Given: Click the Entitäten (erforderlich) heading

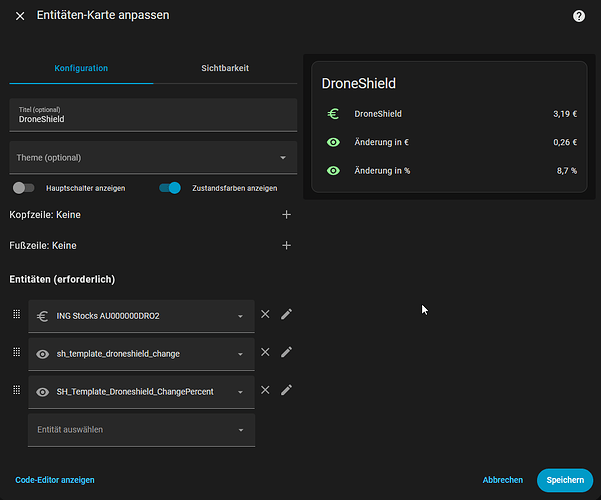Looking at the screenshot, I should tap(62, 280).
